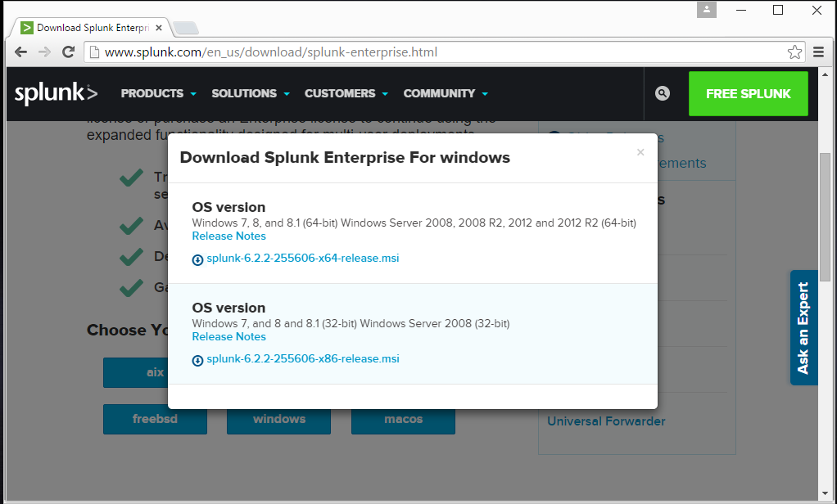Expand the CUSTOMERS dropdown menu
The image size is (837, 504).
pos(346,93)
